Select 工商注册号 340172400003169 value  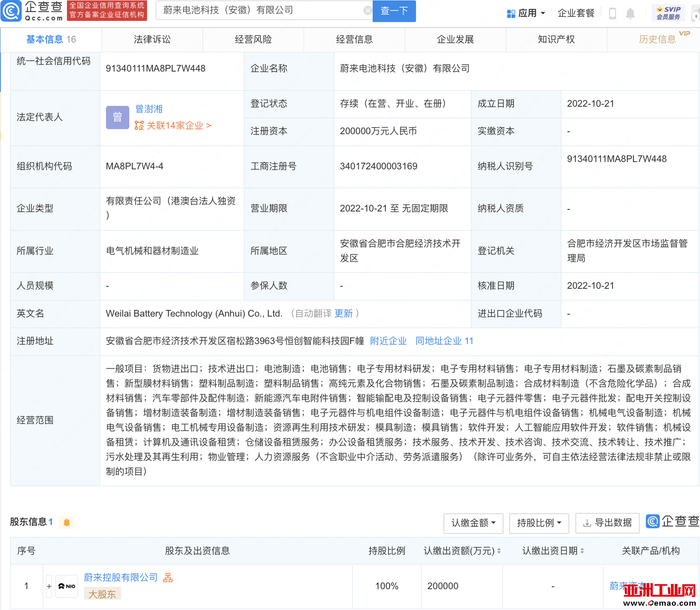(x=379, y=166)
